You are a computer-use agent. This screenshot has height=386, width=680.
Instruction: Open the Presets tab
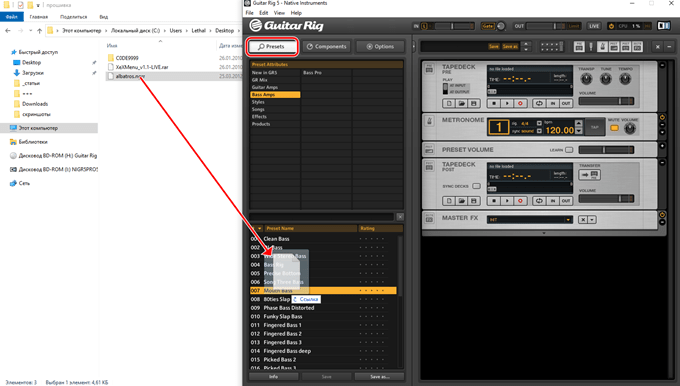coord(272,46)
